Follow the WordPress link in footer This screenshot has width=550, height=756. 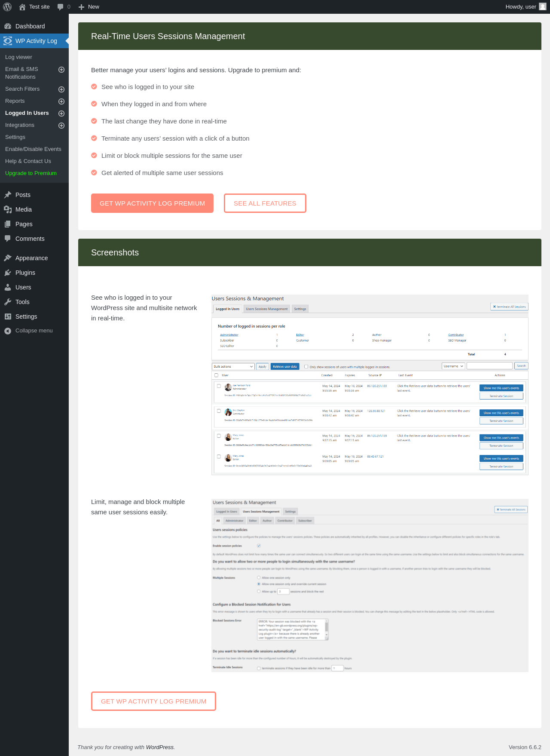pos(160,747)
